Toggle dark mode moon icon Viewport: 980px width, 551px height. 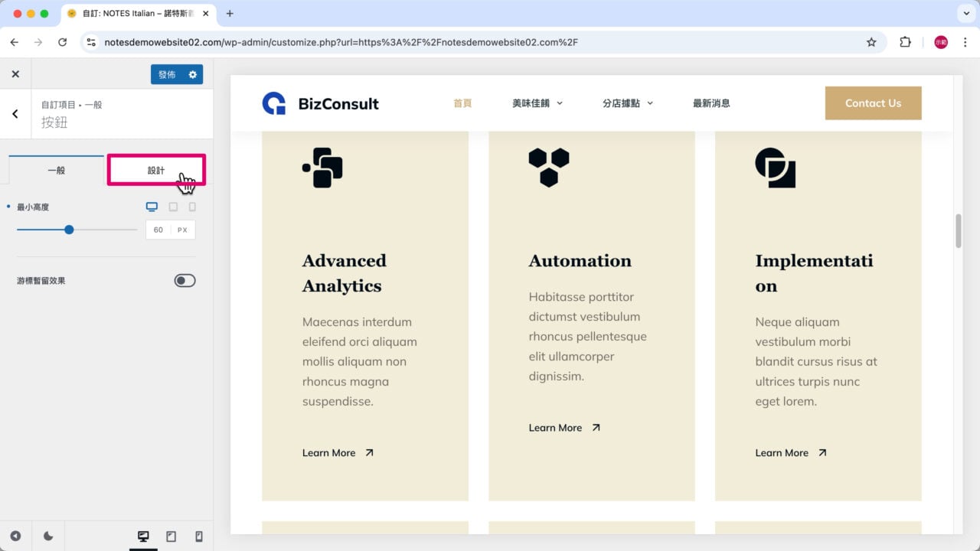48,536
